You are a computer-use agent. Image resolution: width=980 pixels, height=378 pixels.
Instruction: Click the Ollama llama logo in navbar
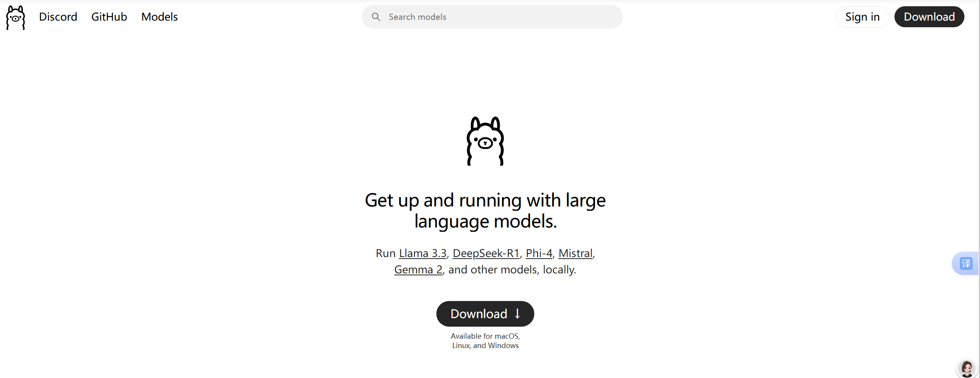pyautogui.click(x=16, y=17)
